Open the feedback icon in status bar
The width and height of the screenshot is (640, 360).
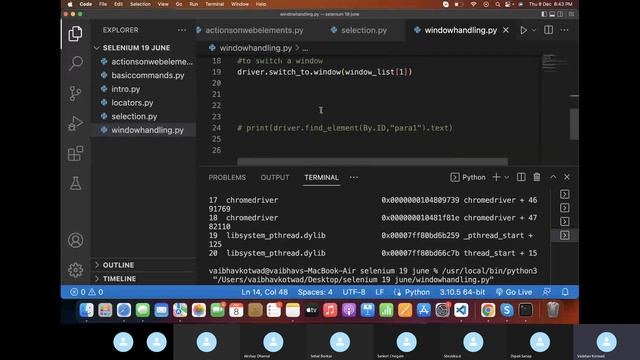(x=547, y=292)
